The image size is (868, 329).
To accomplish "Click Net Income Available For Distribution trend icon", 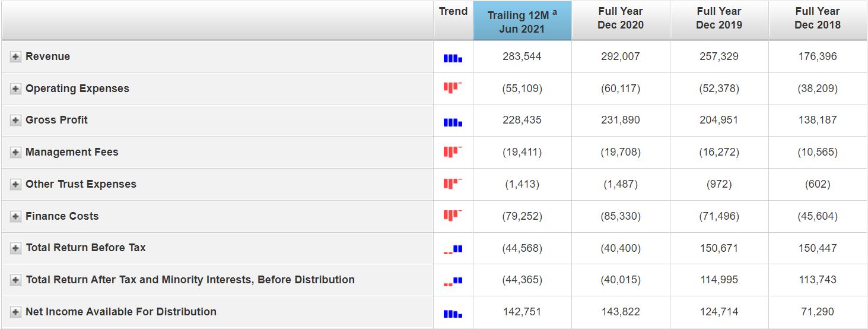I will point(453,313).
